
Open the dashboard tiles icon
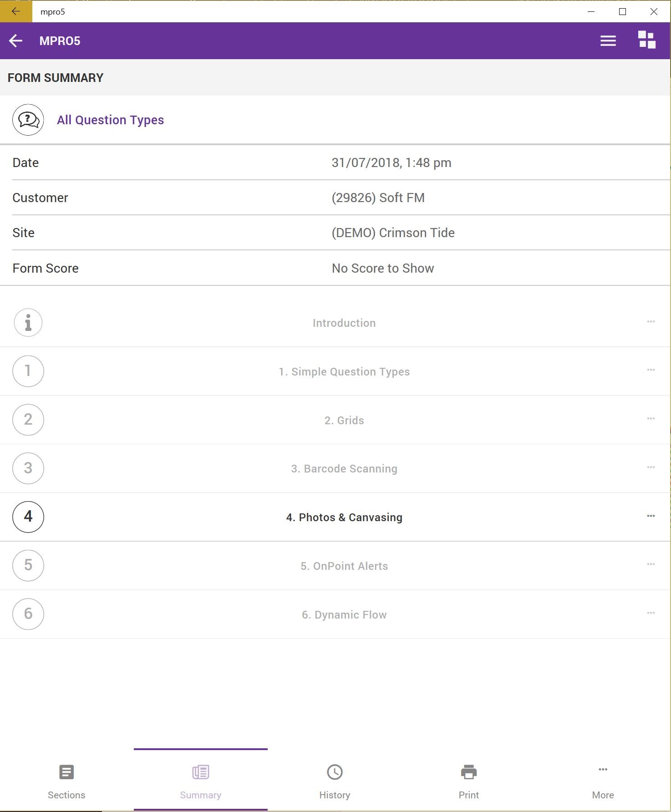tap(646, 40)
